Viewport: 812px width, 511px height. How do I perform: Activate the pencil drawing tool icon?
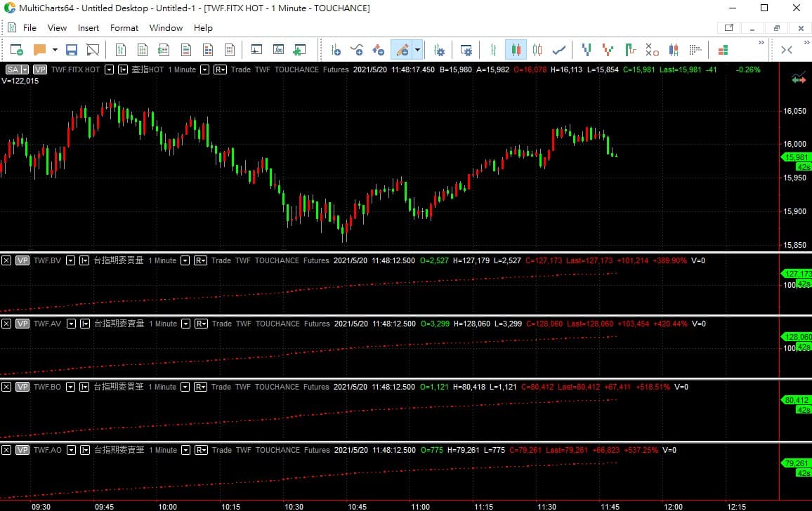click(x=402, y=50)
